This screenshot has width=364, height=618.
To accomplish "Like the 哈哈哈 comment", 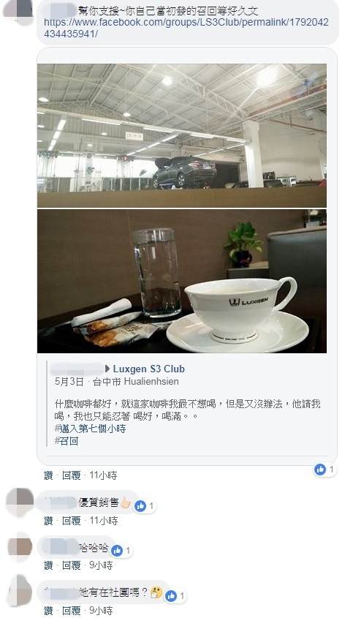I will pyautogui.click(x=48, y=565).
